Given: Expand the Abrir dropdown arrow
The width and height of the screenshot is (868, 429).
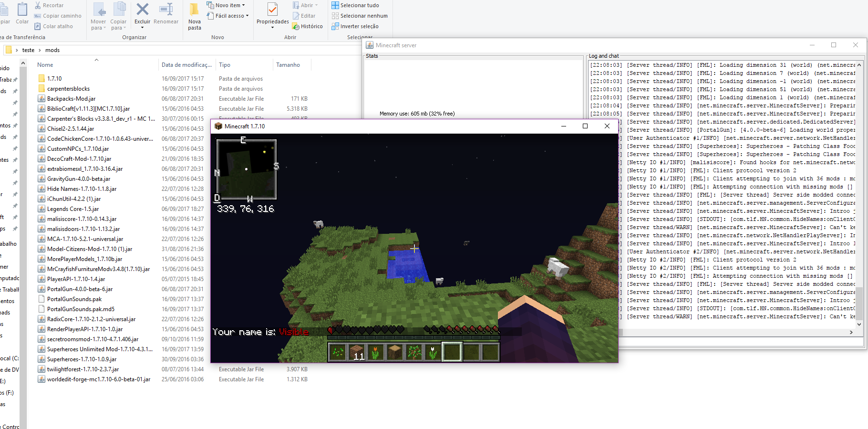Looking at the screenshot, I should coord(316,5).
